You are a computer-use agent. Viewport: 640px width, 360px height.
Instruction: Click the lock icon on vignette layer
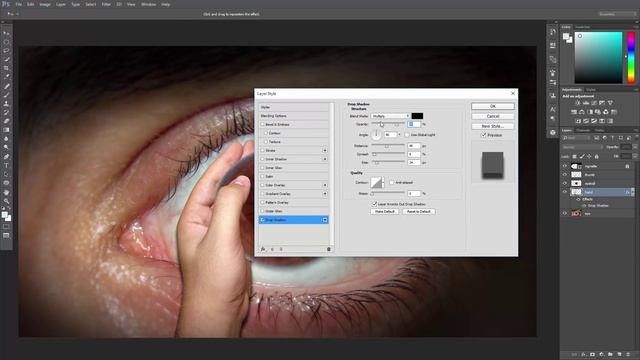coord(627,166)
